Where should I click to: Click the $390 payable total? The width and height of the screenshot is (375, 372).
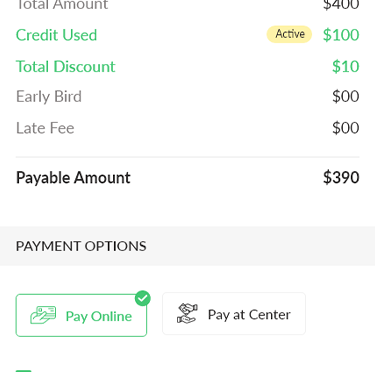click(341, 177)
